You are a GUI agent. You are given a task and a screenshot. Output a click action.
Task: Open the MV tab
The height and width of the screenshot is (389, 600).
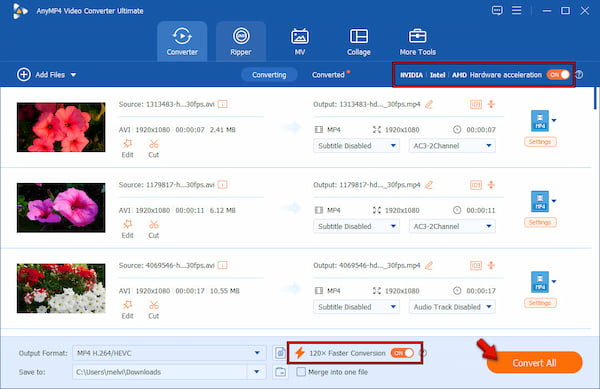click(x=300, y=42)
